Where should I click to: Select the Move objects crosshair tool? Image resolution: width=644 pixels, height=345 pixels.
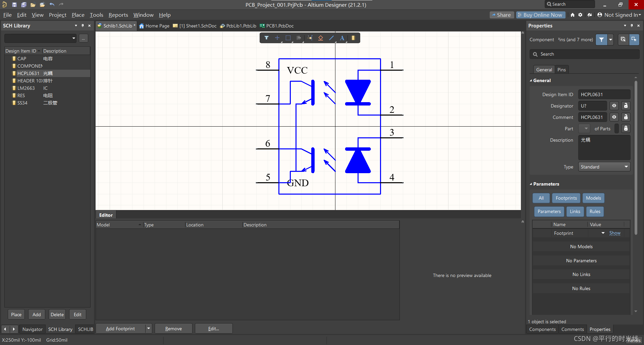point(277,38)
